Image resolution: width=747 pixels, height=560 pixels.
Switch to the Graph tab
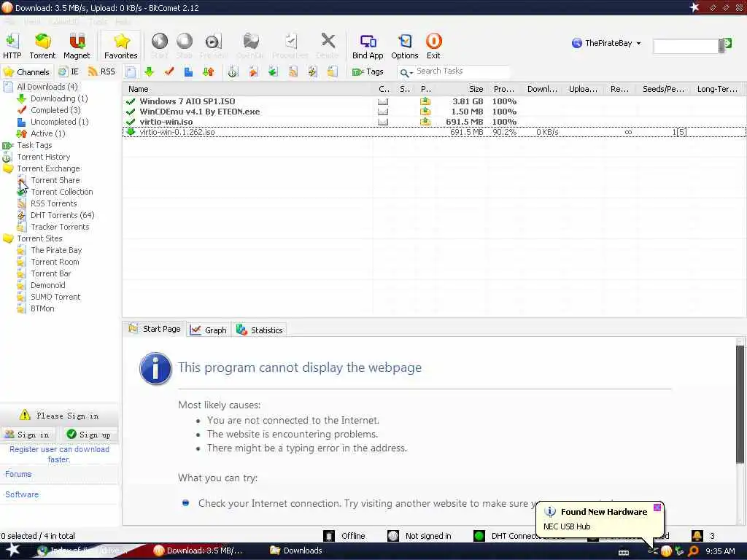pos(209,330)
